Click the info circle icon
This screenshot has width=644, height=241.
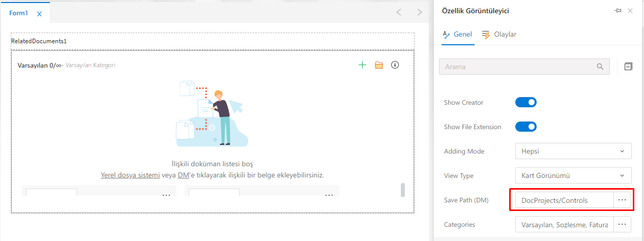395,65
